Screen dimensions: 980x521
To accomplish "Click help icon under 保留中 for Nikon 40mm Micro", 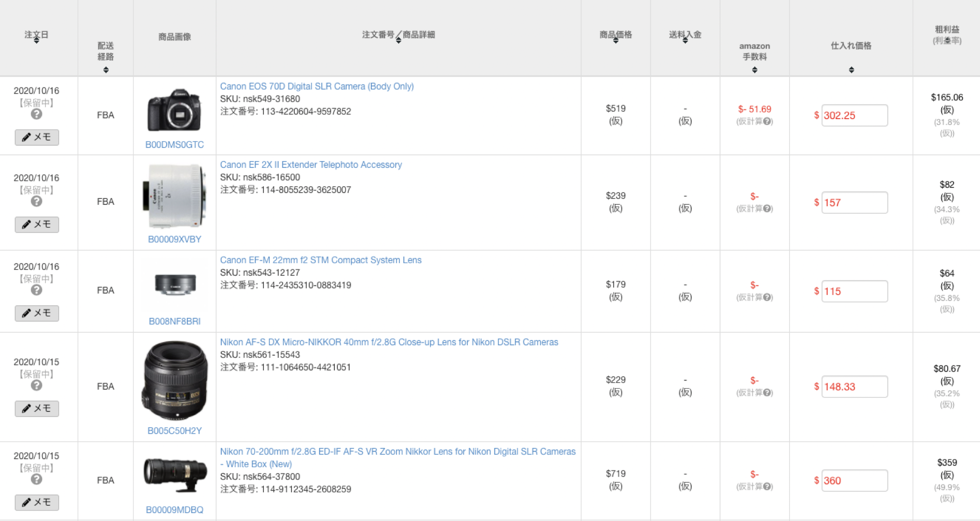I will point(37,385).
